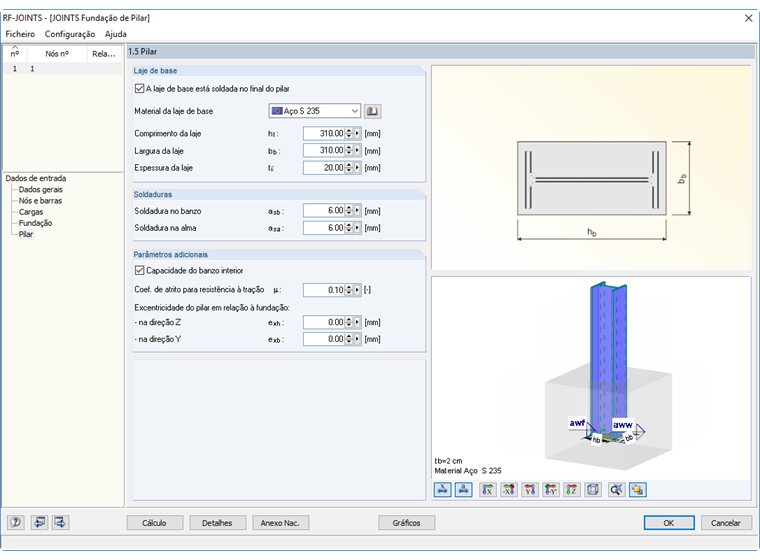The image size is (760, 560).
Task: Select Pilar in navigator tree
Action: [x=26, y=234]
